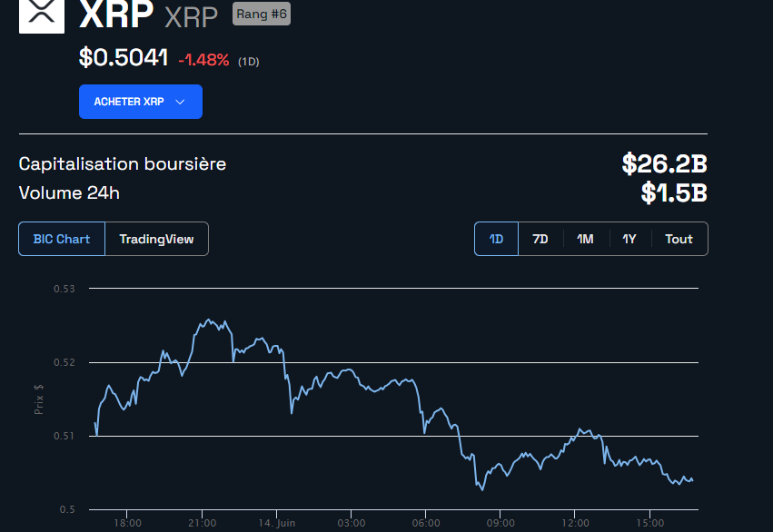Click the XRP logo icon
The width and height of the screenshot is (773, 532).
(41, 15)
